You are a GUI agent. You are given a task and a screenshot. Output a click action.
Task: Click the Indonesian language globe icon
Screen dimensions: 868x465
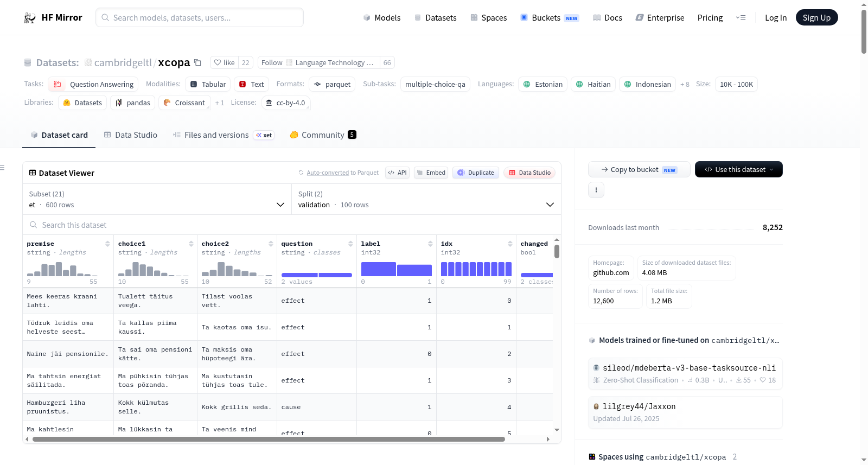coord(628,84)
